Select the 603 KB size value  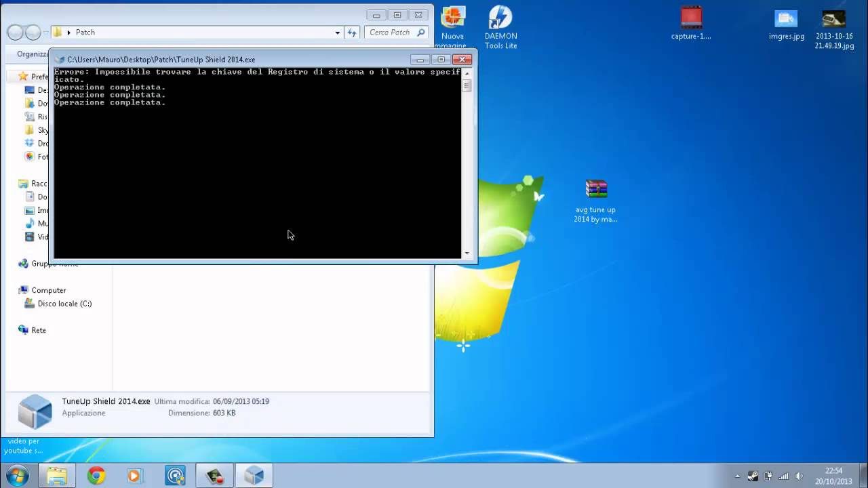point(224,413)
